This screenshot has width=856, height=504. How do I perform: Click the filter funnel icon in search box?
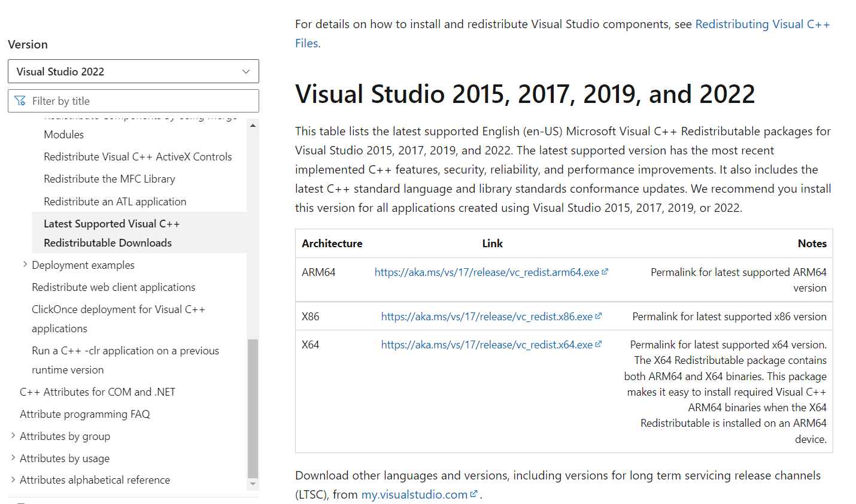[x=20, y=101]
